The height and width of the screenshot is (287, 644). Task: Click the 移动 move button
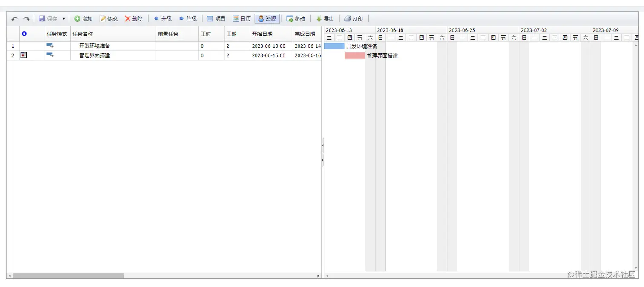[x=296, y=19]
